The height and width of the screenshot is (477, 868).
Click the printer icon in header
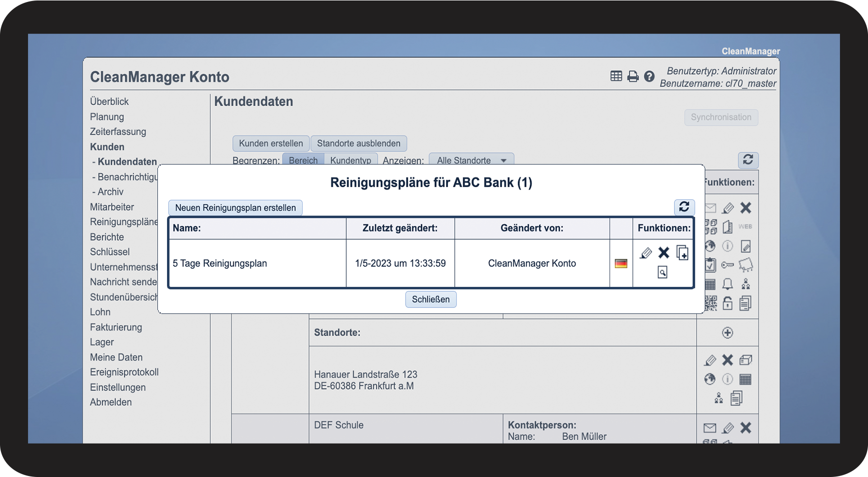[x=633, y=77]
